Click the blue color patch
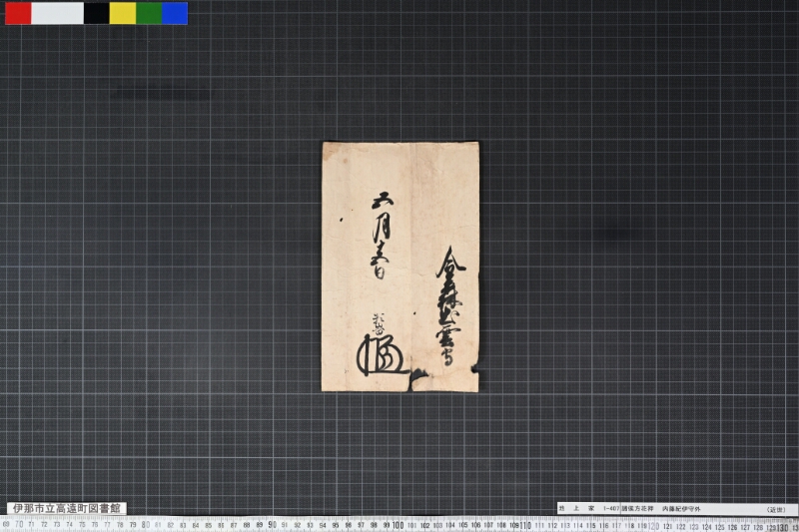Image resolution: width=799 pixels, height=532 pixels. coord(175,13)
